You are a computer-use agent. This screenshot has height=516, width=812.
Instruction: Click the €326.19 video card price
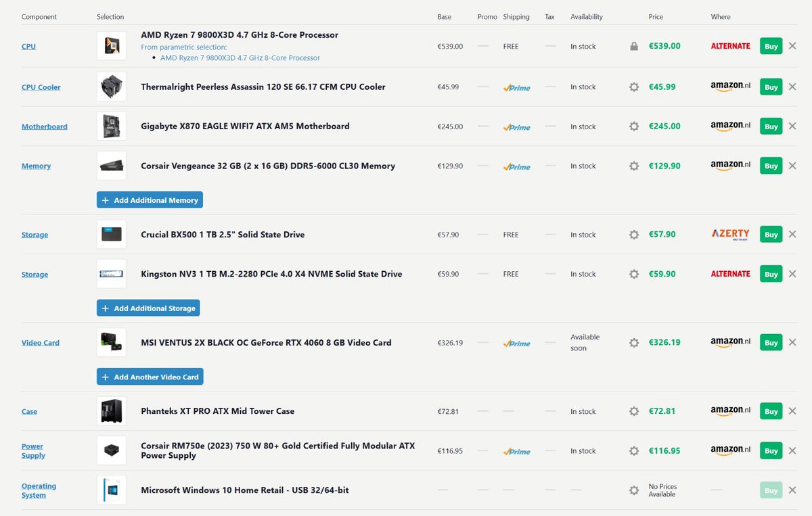click(664, 342)
